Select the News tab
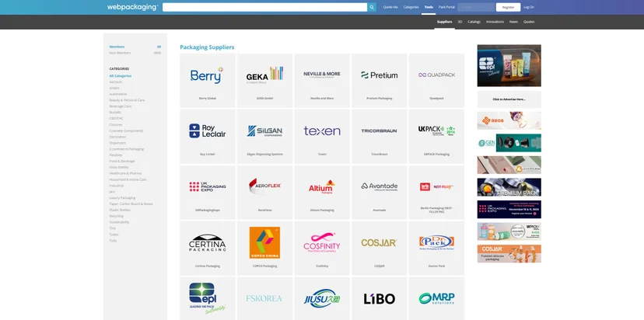644x320 pixels. pos(513,22)
